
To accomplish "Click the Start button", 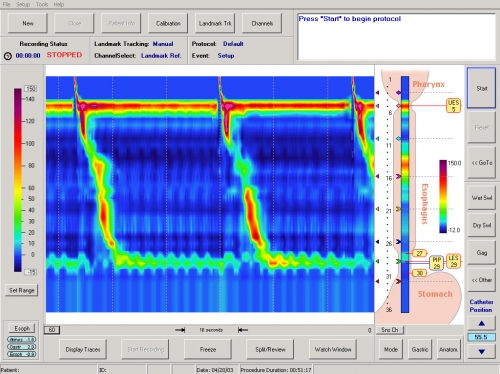I will point(481,88).
